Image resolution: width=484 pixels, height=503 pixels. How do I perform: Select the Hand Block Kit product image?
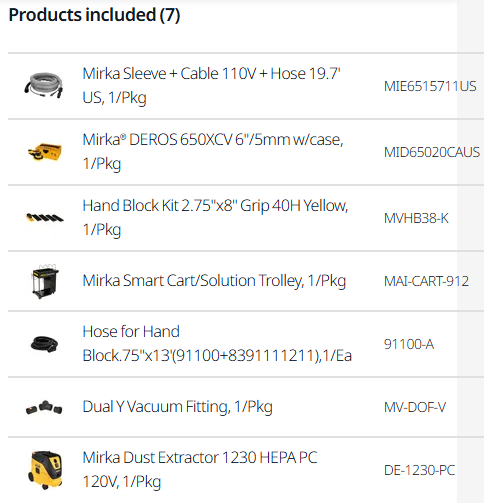click(x=45, y=218)
